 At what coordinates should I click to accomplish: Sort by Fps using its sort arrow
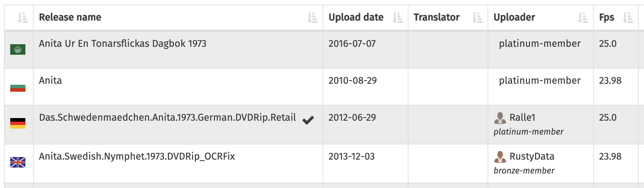[628, 17]
